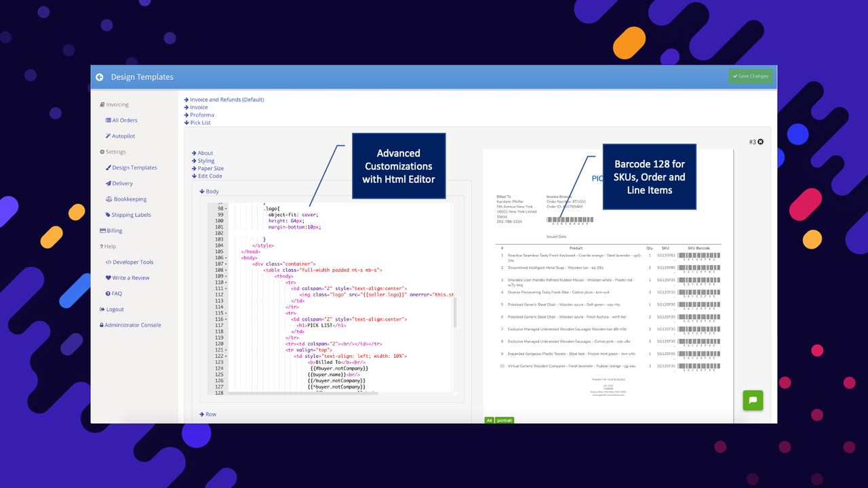Collapse the Pick List template
Image resolution: width=868 pixels, height=488 pixels.
point(197,123)
